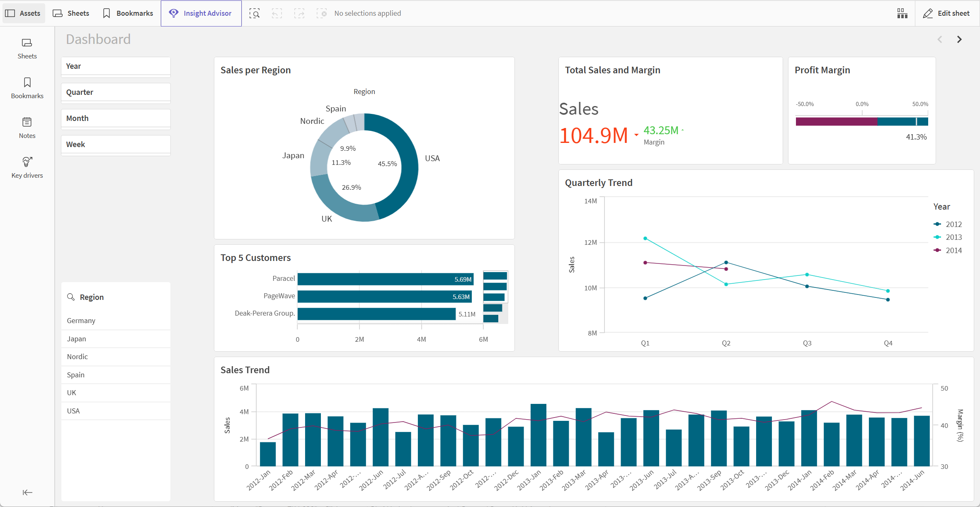Click the previous sheet navigation arrow

[940, 39]
